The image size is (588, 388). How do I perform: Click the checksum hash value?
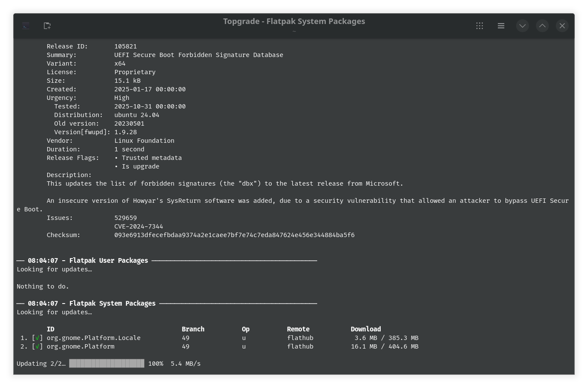coord(234,235)
